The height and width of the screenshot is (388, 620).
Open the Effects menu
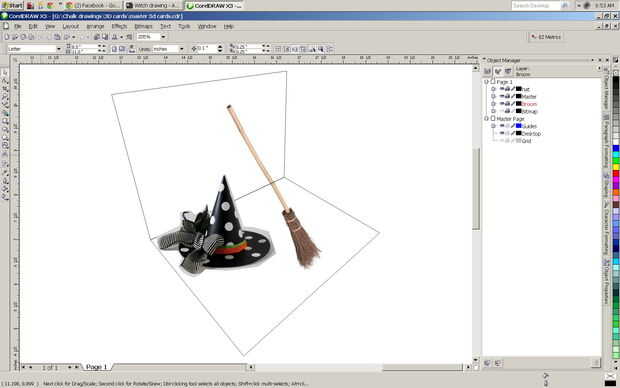tap(119, 26)
